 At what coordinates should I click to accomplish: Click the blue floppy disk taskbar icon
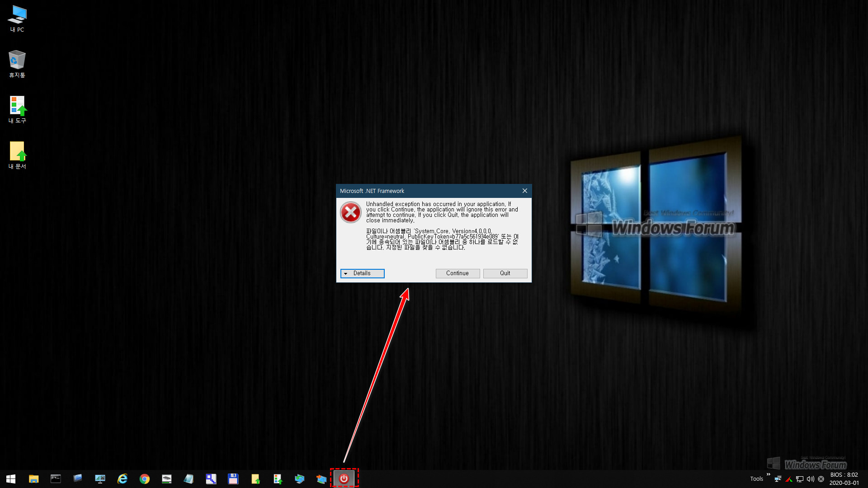[x=233, y=479]
